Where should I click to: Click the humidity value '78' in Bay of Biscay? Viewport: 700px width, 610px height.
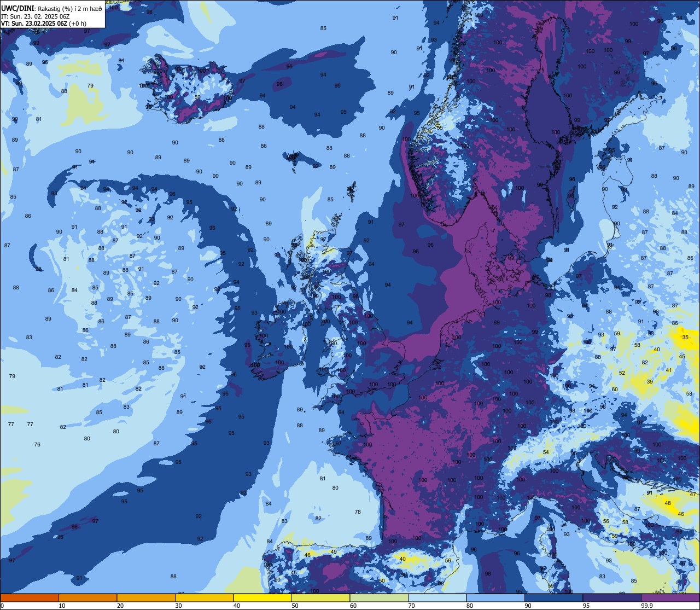(358, 512)
